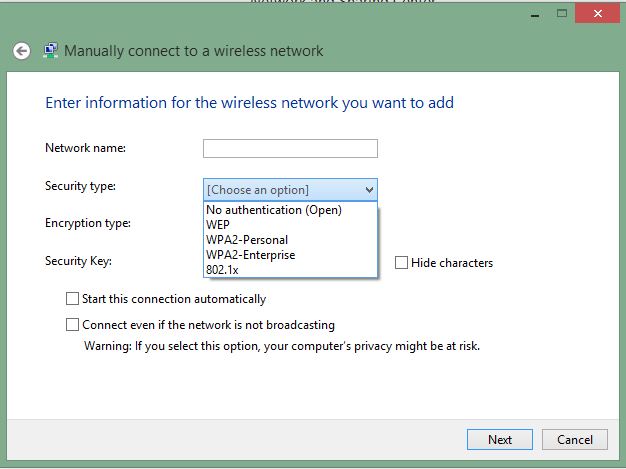This screenshot has width=626, height=469.
Task: Choose No authentication (Open) option
Action: [x=290, y=210]
